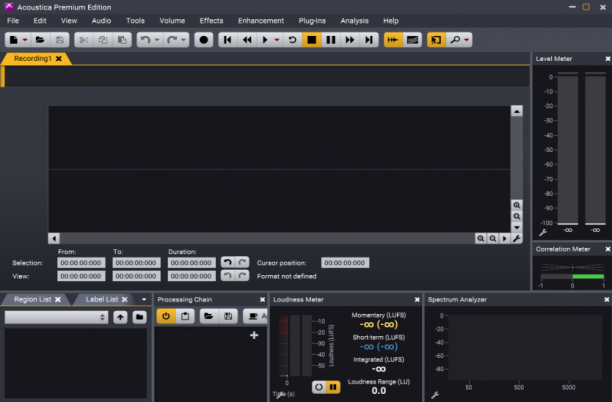
Task: Open Spectrum Analyzer wrench settings
Action: tap(435, 395)
